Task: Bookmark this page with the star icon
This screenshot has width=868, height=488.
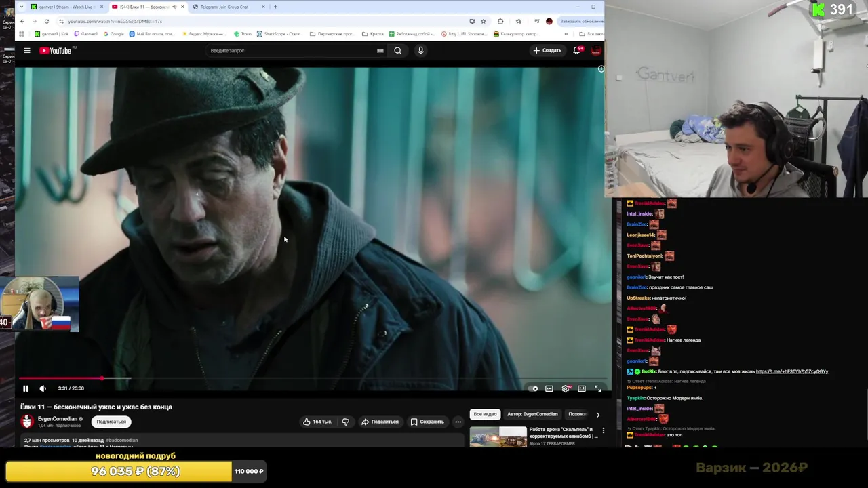Action: click(x=483, y=21)
